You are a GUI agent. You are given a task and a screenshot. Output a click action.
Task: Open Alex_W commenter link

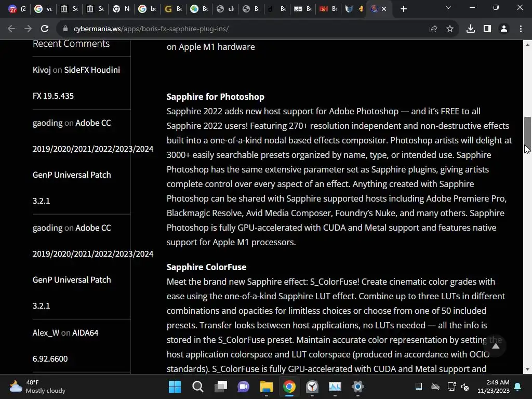tap(46, 333)
